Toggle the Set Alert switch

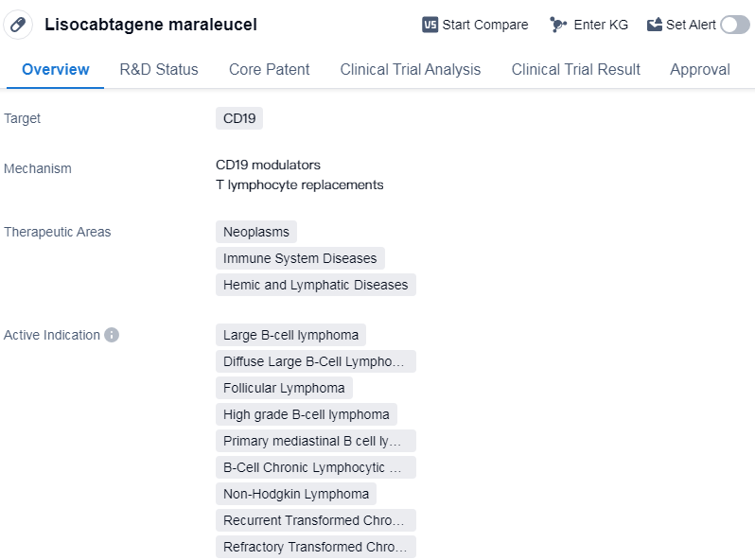tap(734, 25)
